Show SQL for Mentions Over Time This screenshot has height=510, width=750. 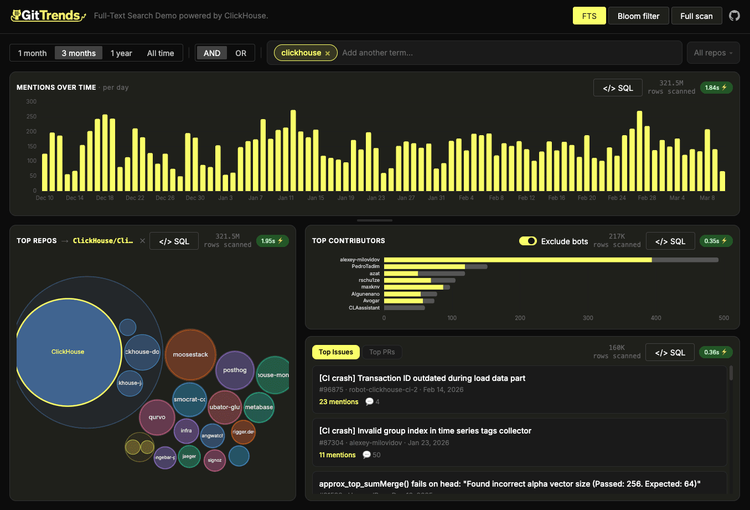click(x=616, y=88)
